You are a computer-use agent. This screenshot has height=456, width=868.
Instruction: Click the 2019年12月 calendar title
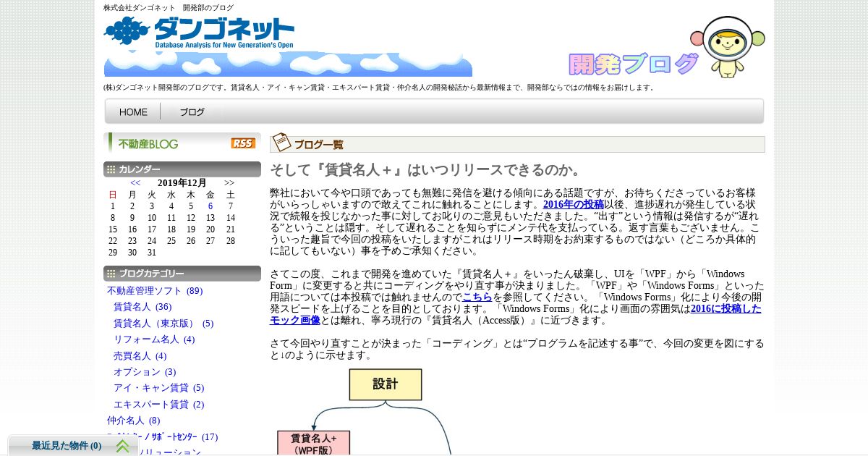182,182
